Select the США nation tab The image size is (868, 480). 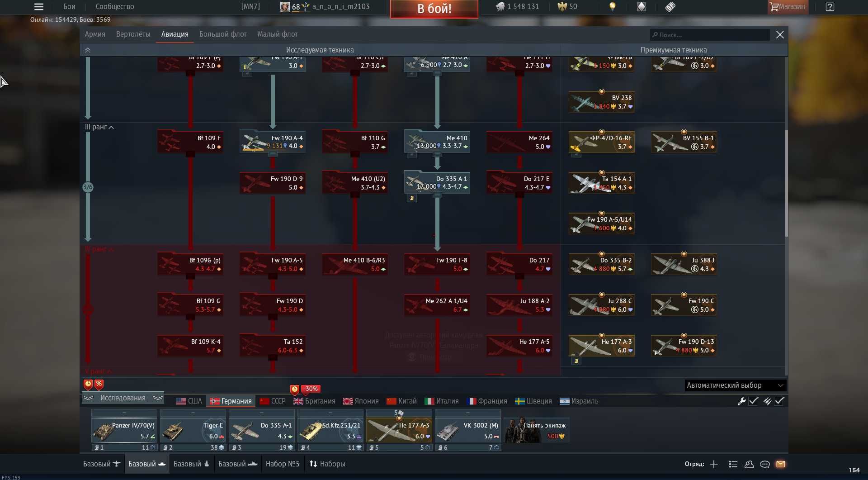point(189,401)
